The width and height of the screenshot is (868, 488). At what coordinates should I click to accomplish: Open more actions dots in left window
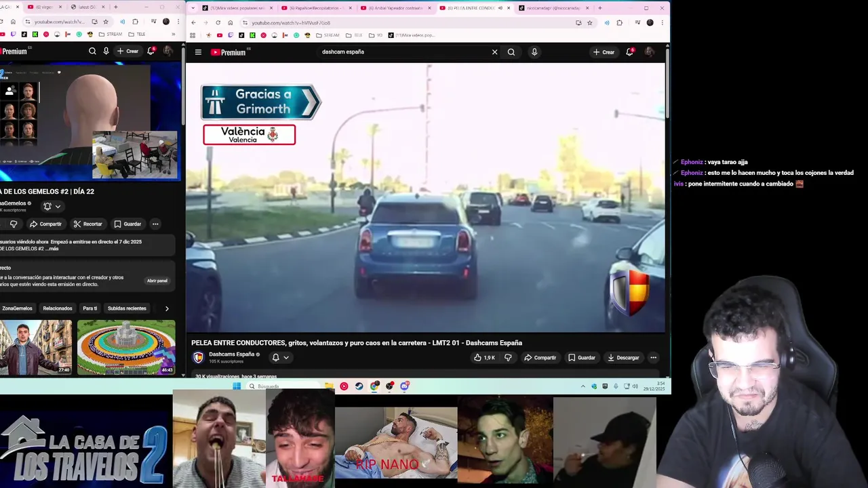coord(155,224)
